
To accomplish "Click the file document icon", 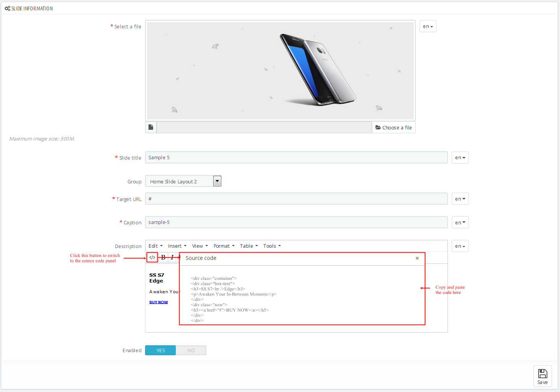I will click(x=151, y=127).
